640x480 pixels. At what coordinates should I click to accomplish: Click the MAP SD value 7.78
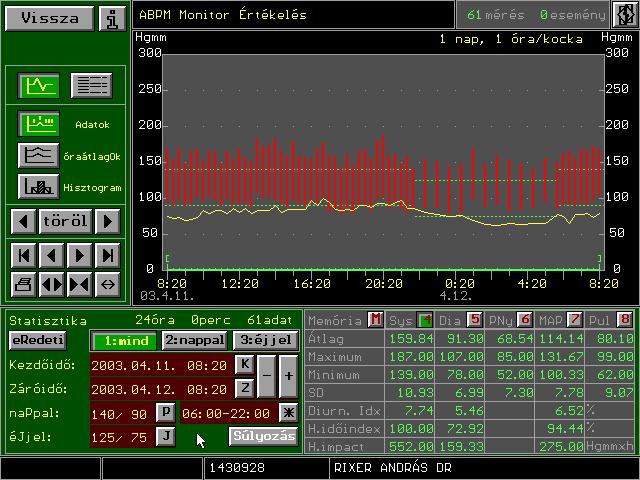pyautogui.click(x=569, y=393)
